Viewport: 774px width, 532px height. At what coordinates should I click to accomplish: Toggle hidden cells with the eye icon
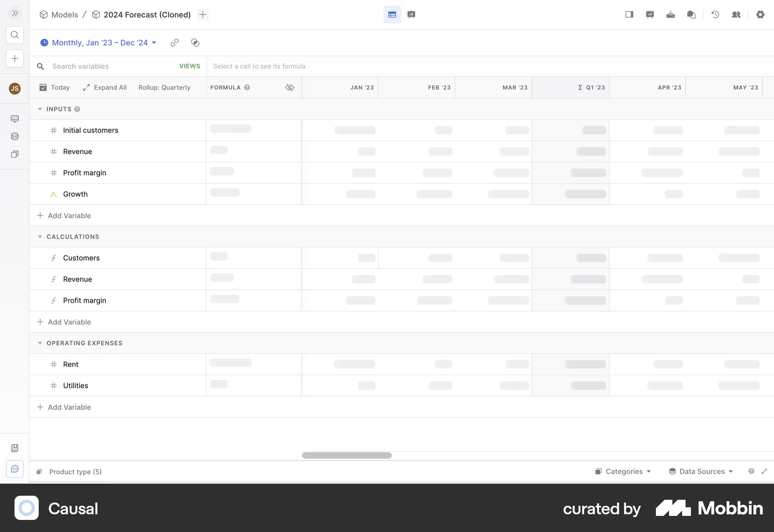click(290, 87)
